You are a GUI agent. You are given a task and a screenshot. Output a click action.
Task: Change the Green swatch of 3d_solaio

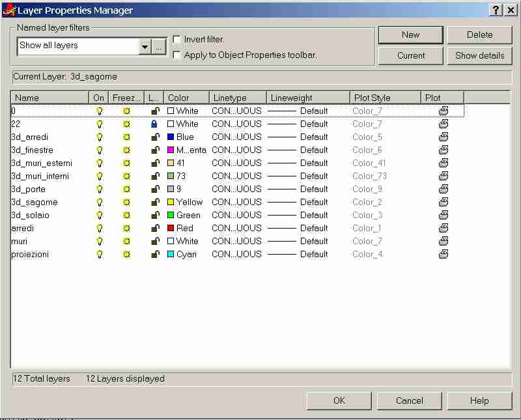pyautogui.click(x=171, y=215)
